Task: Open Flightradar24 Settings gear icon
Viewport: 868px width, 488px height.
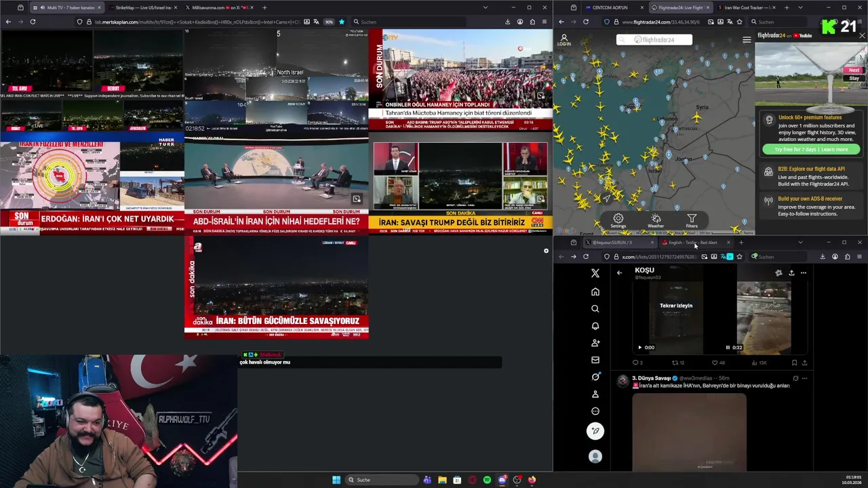Action: (618, 221)
